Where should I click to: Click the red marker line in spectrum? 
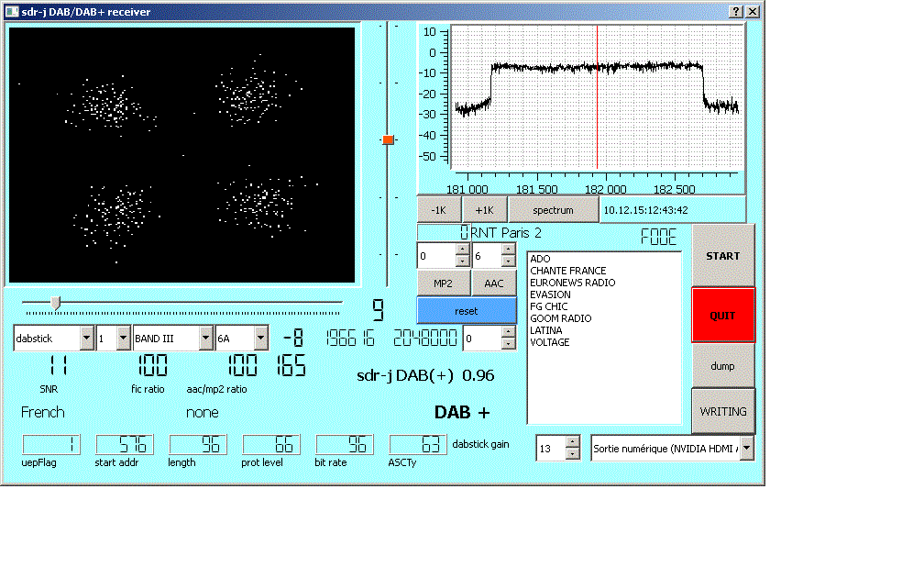597,97
